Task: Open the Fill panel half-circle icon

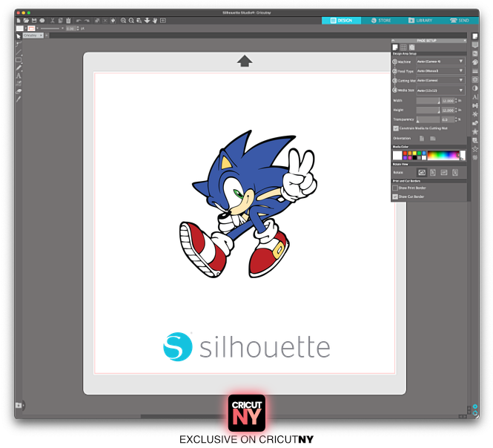Action: pos(474,88)
